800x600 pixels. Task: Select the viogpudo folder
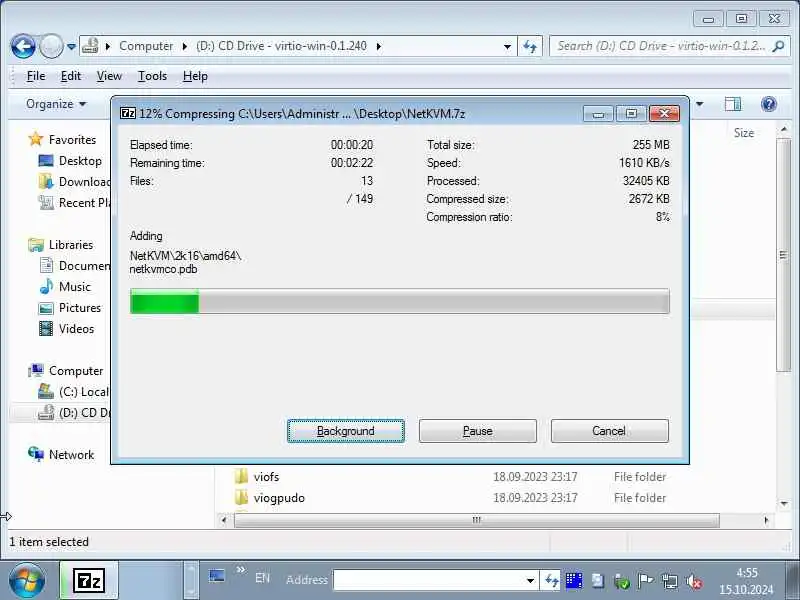(279, 498)
